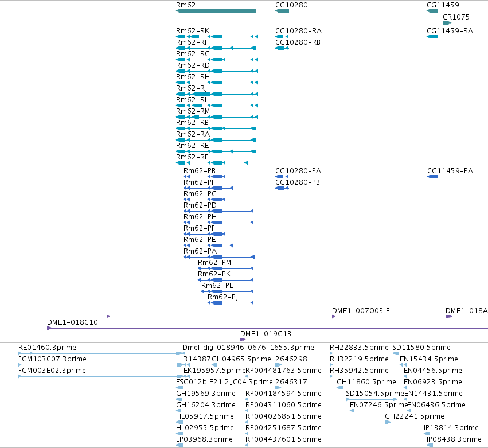The height and width of the screenshot is (448, 488).
Task: Select protein Rm62-PH
Action: [218, 223]
